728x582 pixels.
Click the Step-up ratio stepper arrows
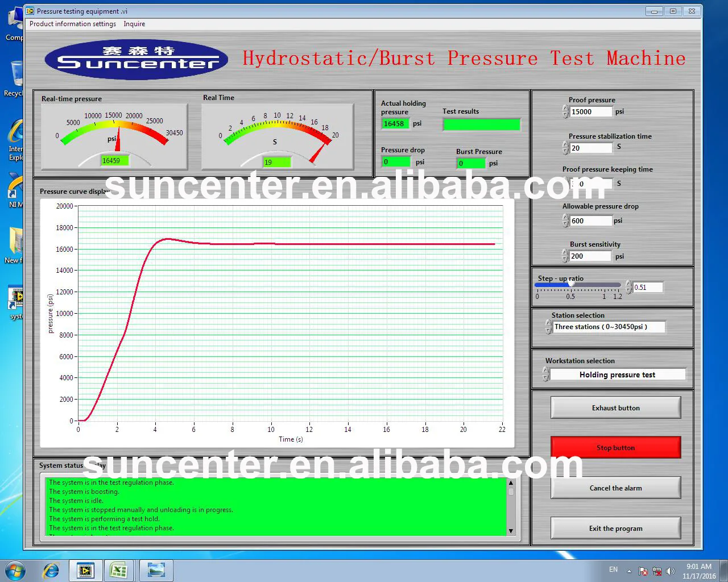click(628, 286)
